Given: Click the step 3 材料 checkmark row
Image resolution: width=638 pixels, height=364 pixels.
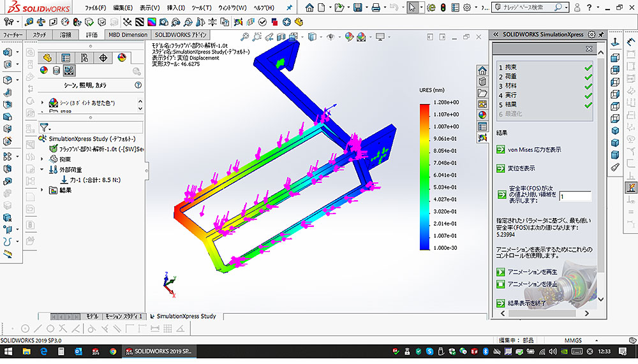Looking at the screenshot, I should coord(545,86).
